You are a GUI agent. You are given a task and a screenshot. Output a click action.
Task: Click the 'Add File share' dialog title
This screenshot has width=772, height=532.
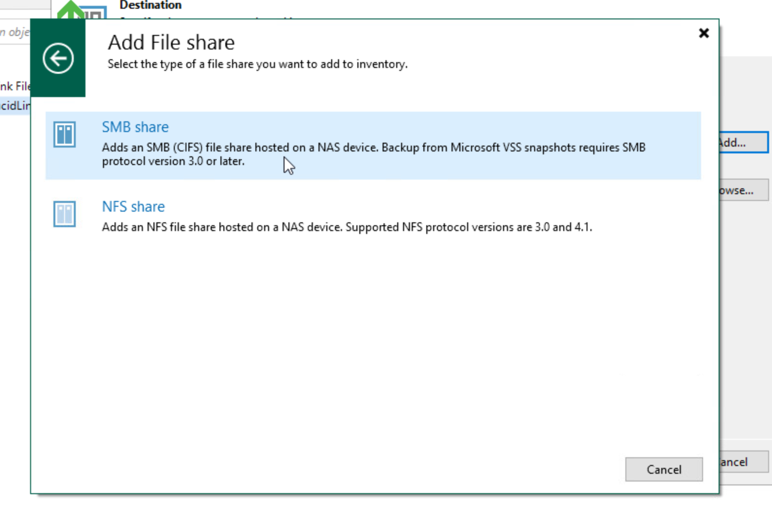[x=171, y=43]
